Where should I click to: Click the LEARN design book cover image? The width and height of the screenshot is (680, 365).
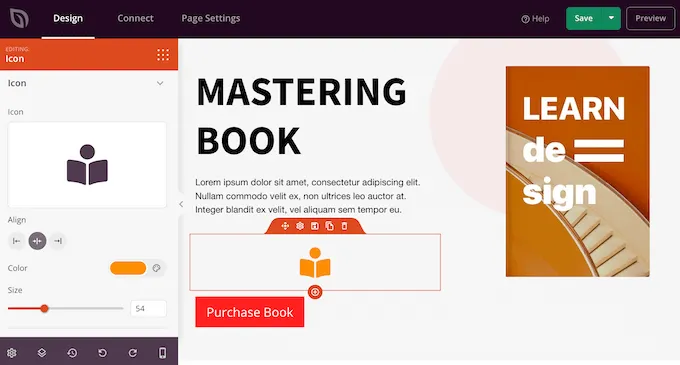[x=578, y=171]
